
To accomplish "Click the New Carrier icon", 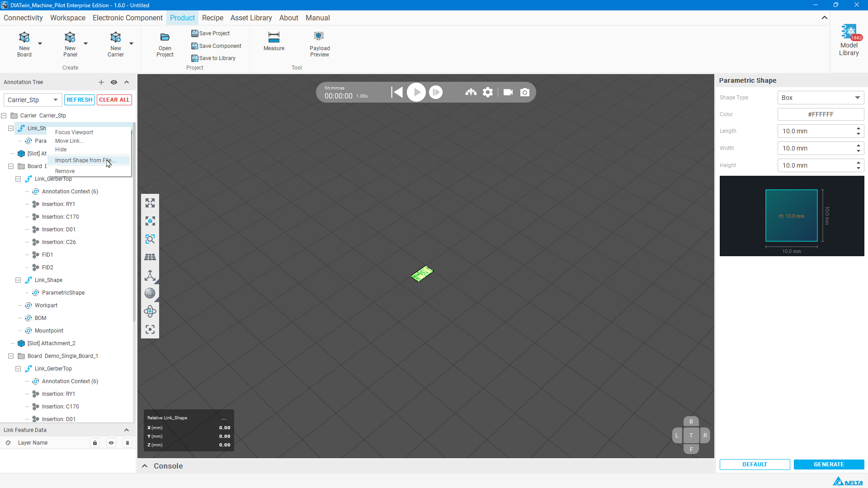I will [x=116, y=37].
